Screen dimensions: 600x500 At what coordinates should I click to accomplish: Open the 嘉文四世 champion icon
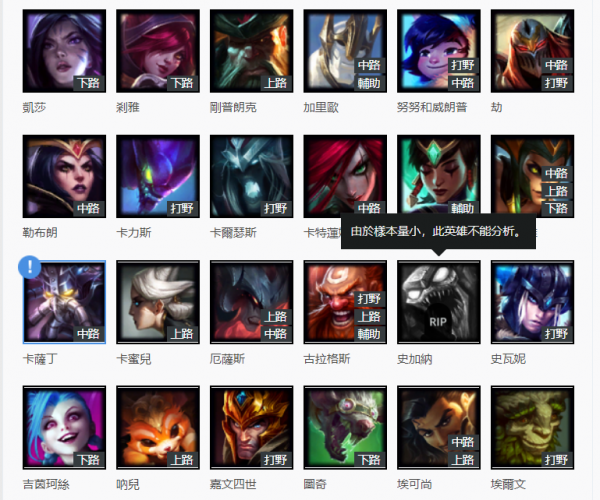[251, 427]
